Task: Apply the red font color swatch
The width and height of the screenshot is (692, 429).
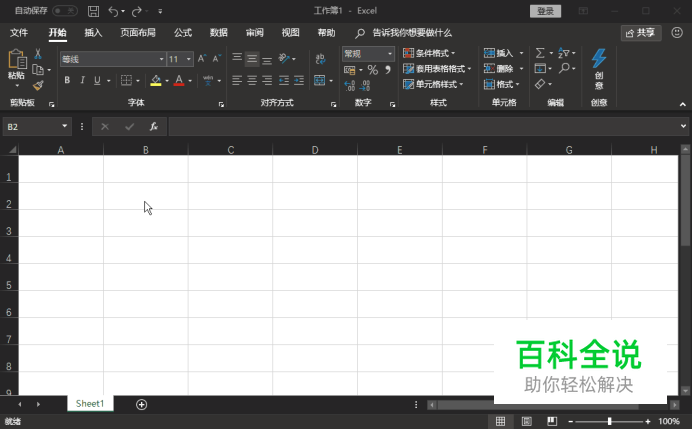Action: 179,85
